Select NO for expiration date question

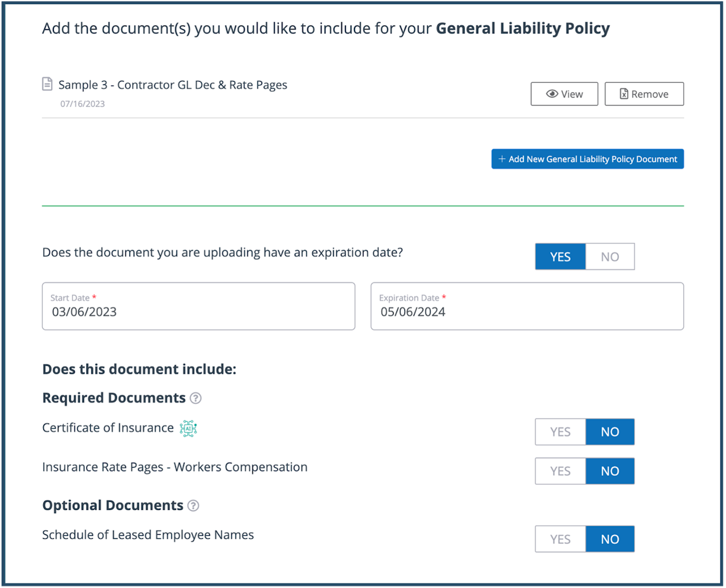[x=610, y=257]
